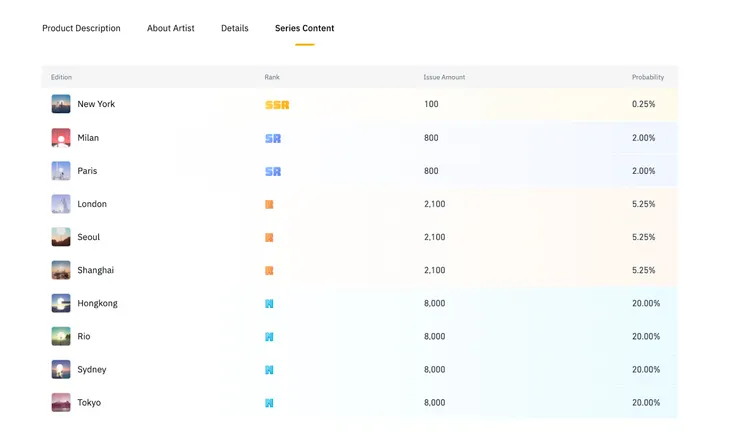Open the Hongkong edition thumbnail
Screen dimensions: 740x445
(61, 303)
